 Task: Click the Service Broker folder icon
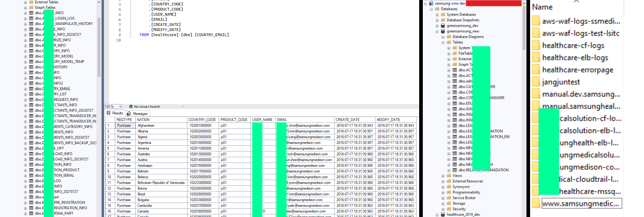coord(449,198)
